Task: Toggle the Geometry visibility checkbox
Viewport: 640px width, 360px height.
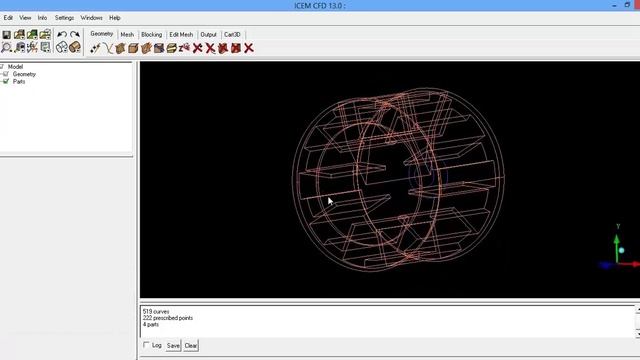Action: click(6, 74)
